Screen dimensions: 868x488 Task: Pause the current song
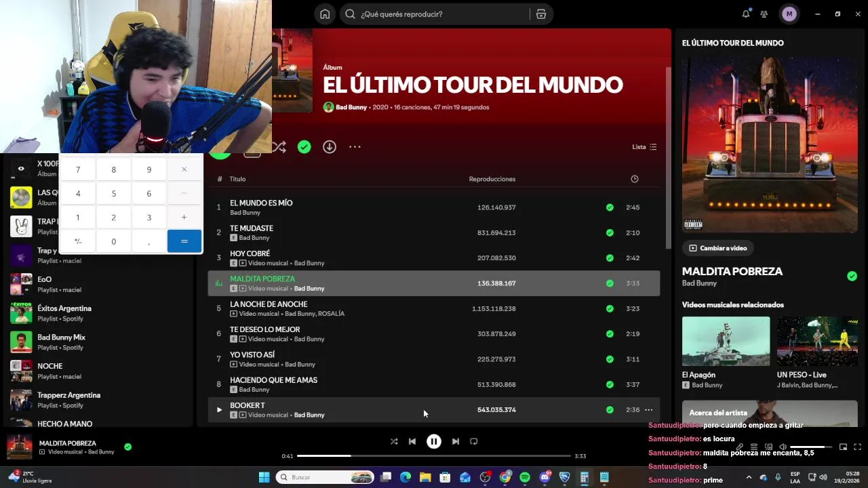(434, 441)
